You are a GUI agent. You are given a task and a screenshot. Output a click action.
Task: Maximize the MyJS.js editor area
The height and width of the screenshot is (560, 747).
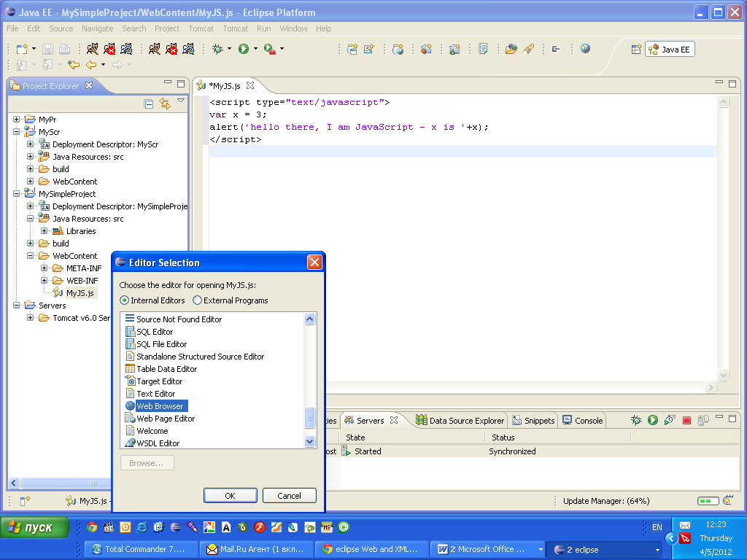pos(732,84)
